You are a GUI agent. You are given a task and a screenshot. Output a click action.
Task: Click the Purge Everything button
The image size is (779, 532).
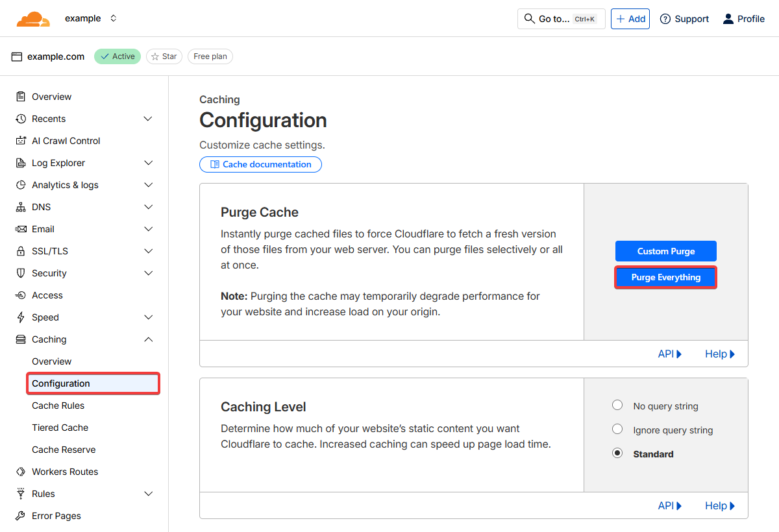666,277
